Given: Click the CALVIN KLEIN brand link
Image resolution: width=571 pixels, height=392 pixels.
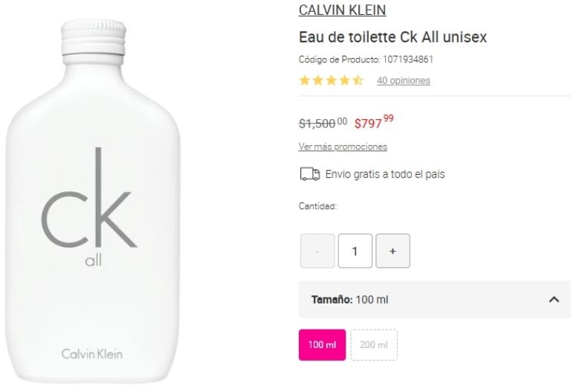Looking at the screenshot, I should (x=342, y=10).
